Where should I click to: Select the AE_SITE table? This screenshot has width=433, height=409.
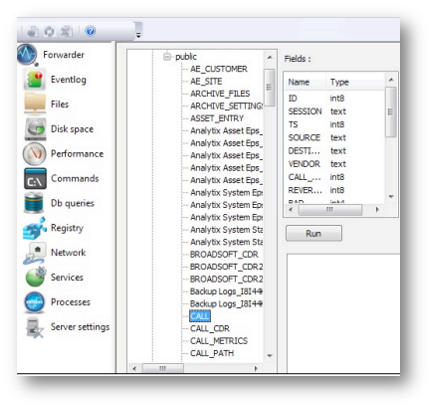point(206,81)
